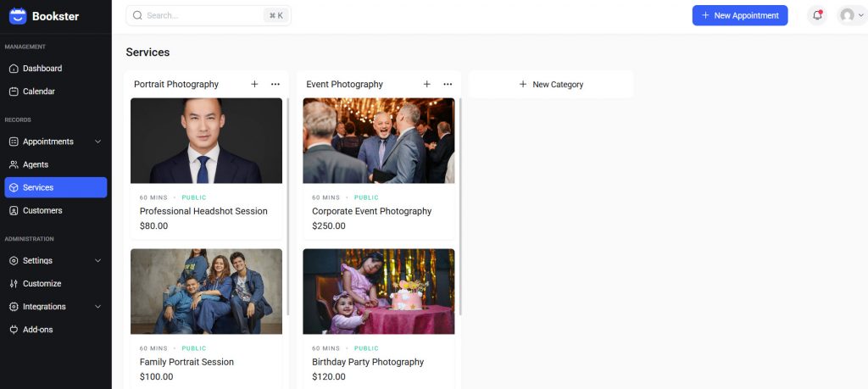Click the search magnifier icon
868x389 pixels.
pyautogui.click(x=137, y=15)
